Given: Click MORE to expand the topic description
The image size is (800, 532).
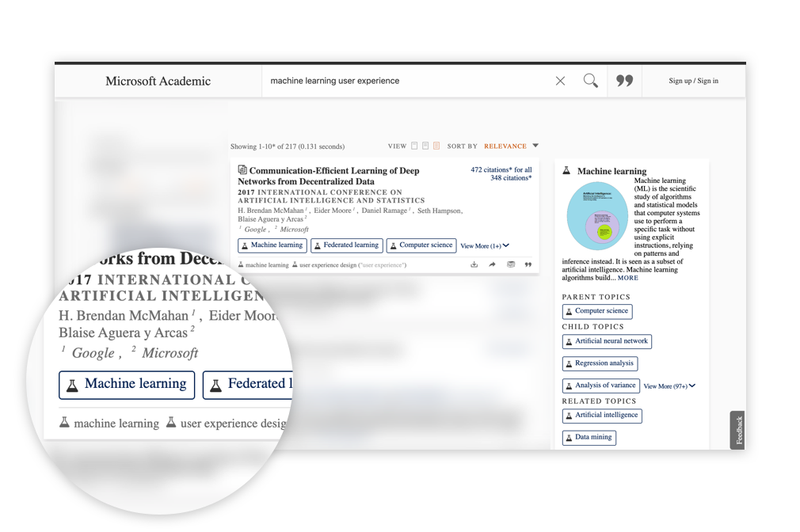Looking at the screenshot, I should coord(627,278).
